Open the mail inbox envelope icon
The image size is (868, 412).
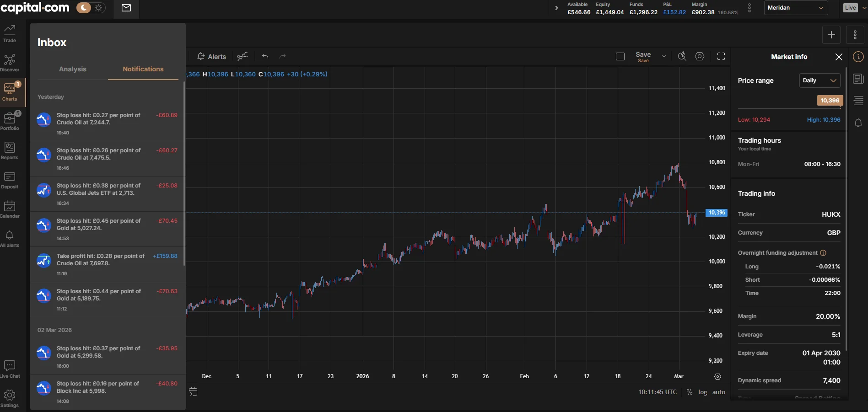coord(126,8)
